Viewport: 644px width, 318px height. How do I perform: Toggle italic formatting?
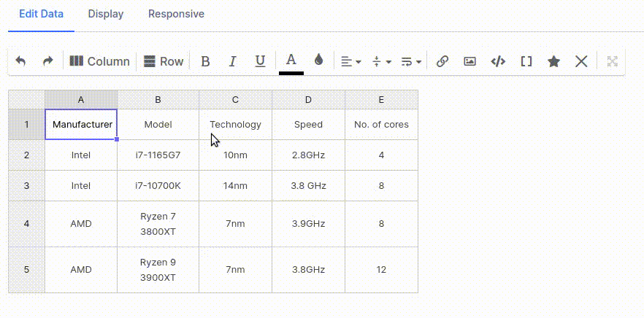point(232,61)
